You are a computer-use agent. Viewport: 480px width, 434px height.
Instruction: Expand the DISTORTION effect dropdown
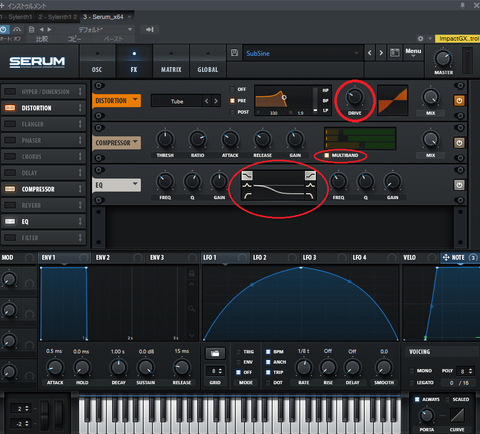[116, 100]
